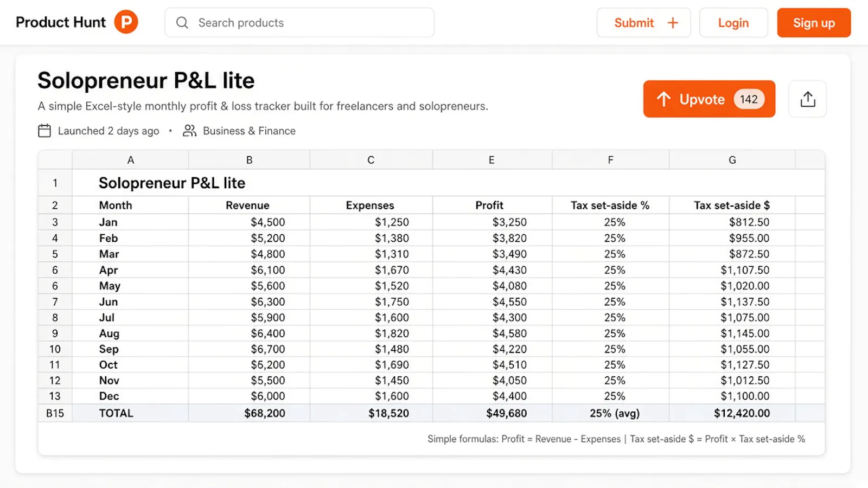This screenshot has height=488, width=868.
Task: Select column E header
Action: (x=492, y=160)
